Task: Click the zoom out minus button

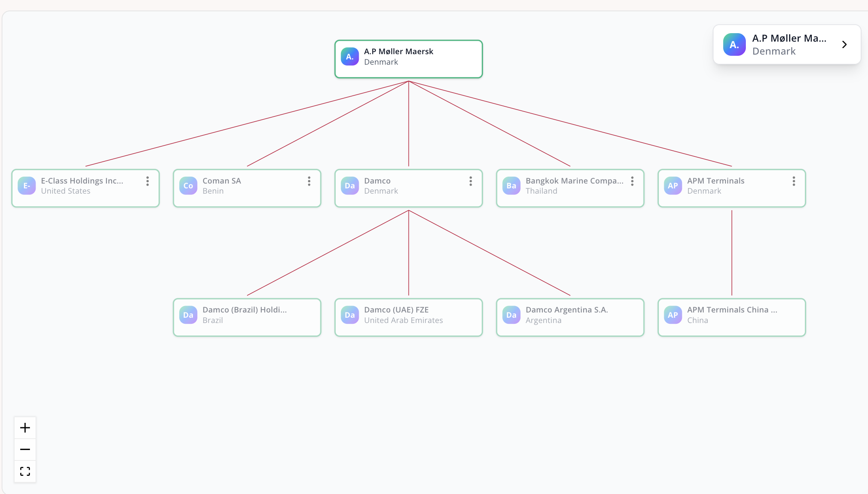Action: click(x=25, y=450)
